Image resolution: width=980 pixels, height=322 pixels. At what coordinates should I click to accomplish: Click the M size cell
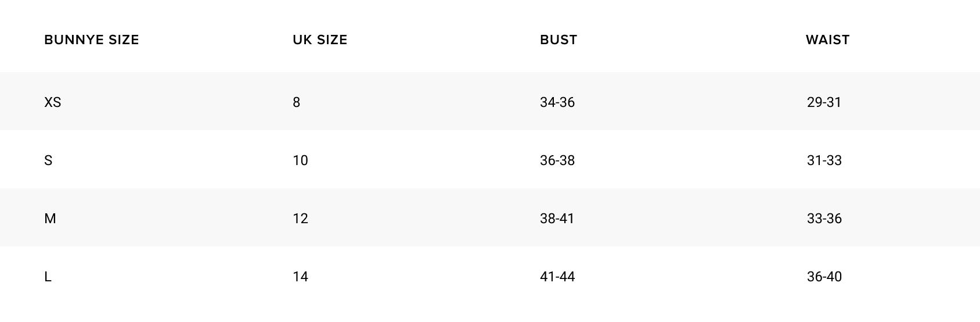[x=50, y=219]
